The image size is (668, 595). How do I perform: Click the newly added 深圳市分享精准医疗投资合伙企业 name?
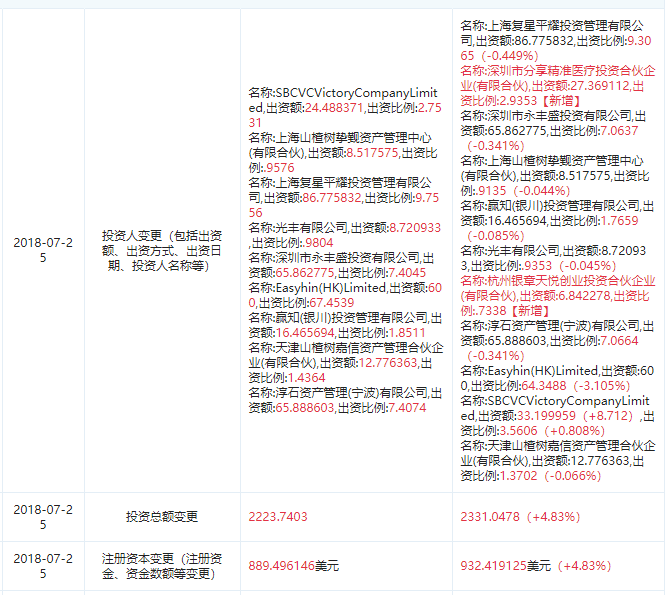(558, 78)
